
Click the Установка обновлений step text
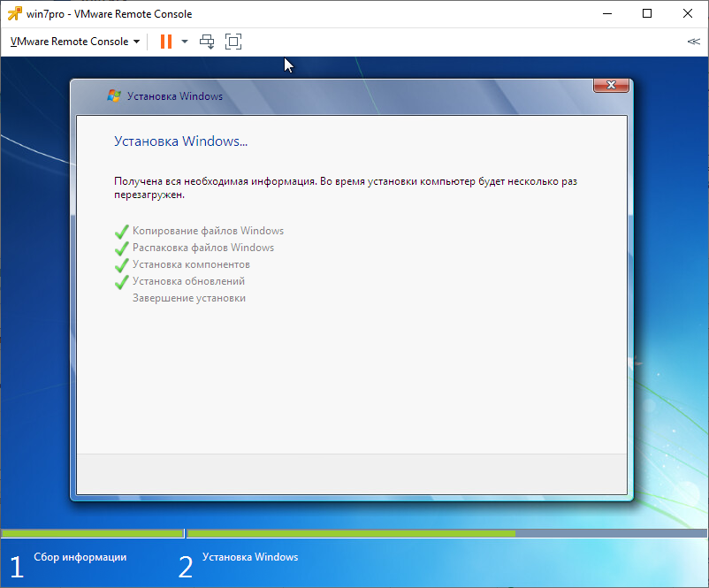coord(188,281)
